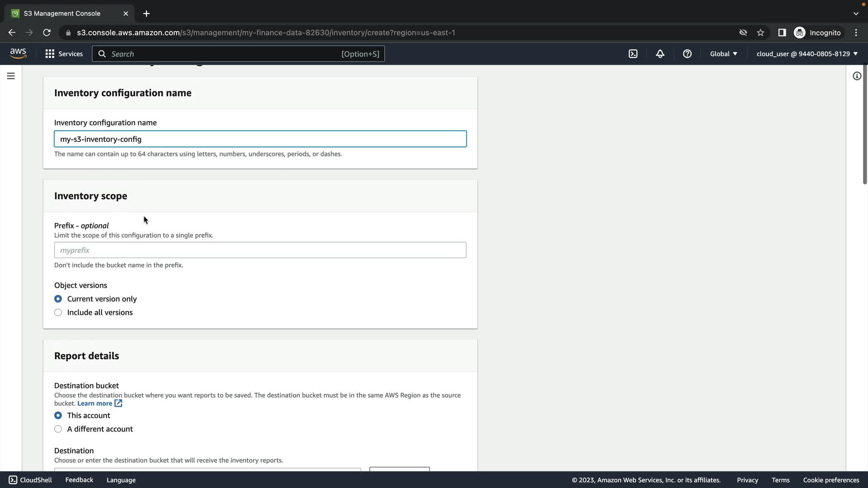Open the Learn more link

[x=94, y=404]
